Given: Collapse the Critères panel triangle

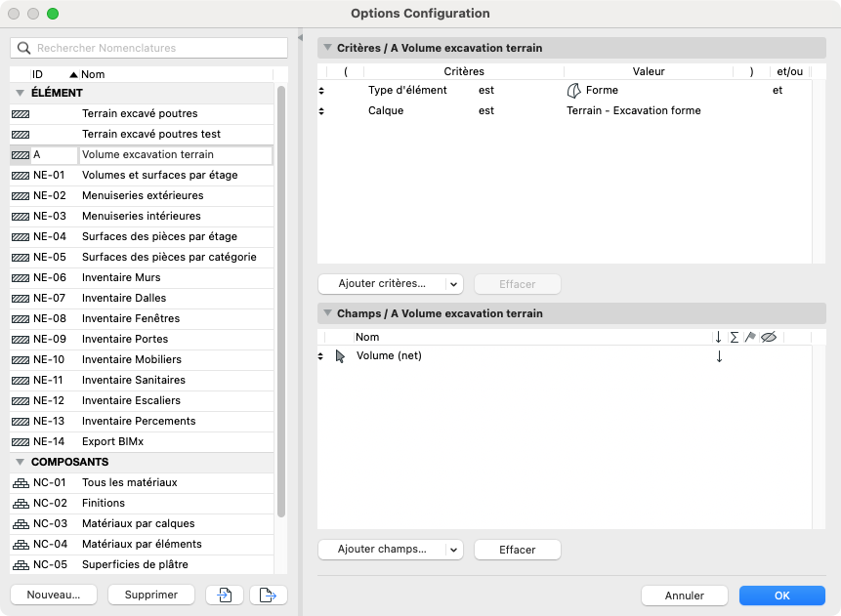Looking at the screenshot, I should point(328,47).
